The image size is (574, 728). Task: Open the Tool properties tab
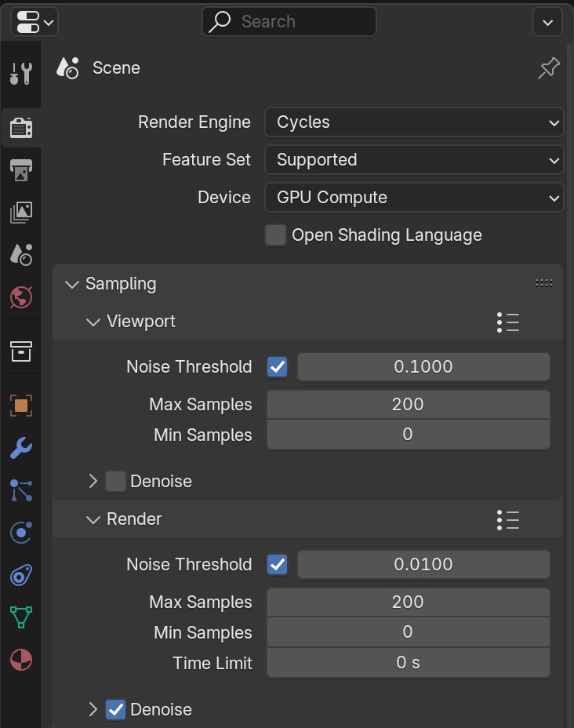pos(21,74)
